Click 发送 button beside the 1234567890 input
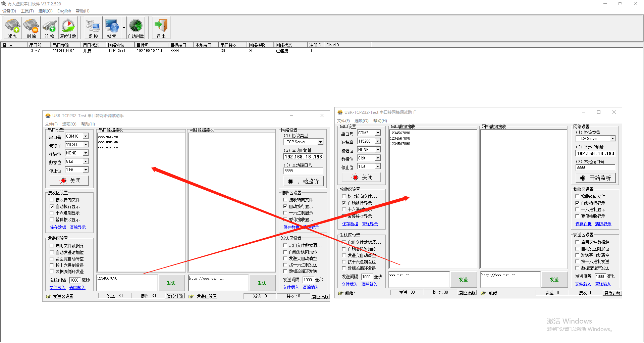 (171, 283)
